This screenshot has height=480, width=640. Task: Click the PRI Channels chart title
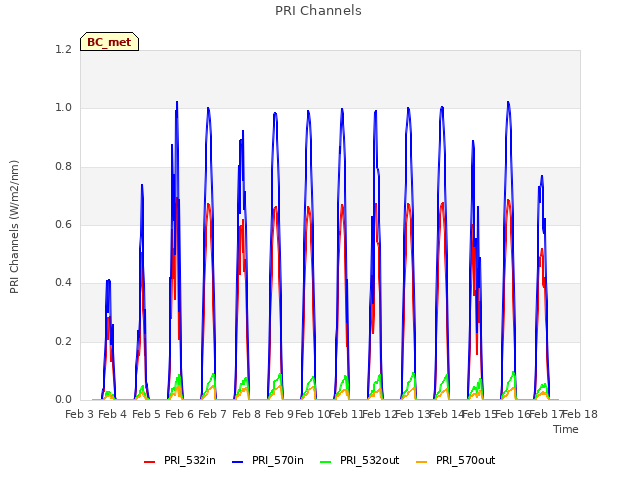click(x=318, y=11)
